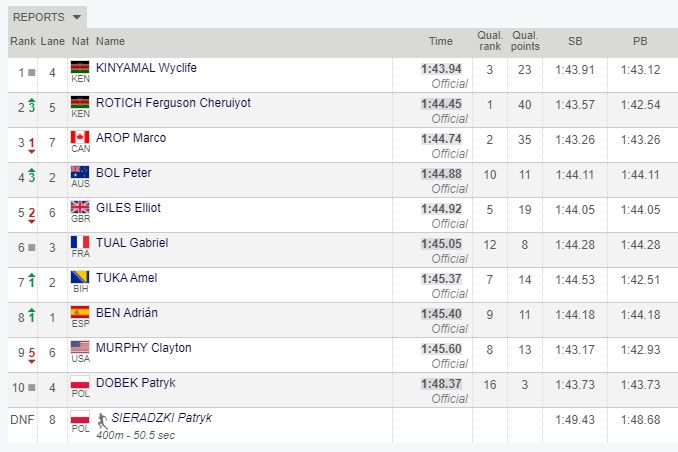The width and height of the screenshot is (678, 452).
Task: Click the USA flag next to MURPHY Clayton
Action: [x=80, y=348]
